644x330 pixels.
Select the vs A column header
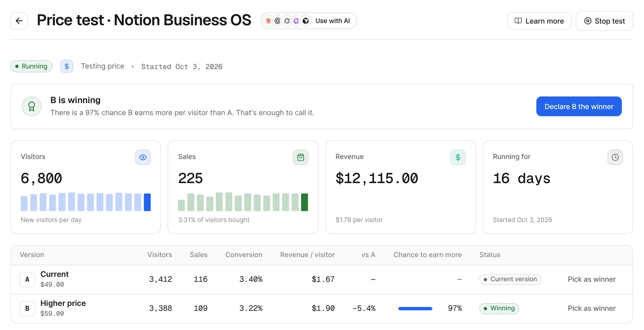click(368, 255)
